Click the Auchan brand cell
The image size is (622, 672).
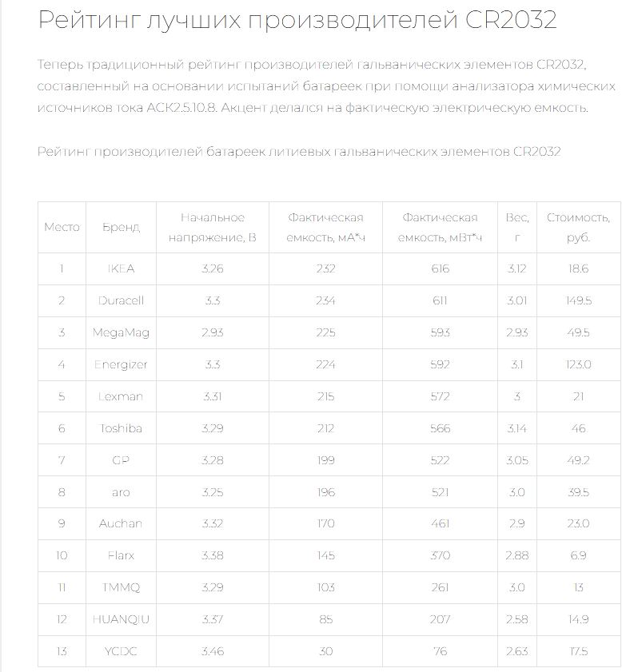point(121,523)
